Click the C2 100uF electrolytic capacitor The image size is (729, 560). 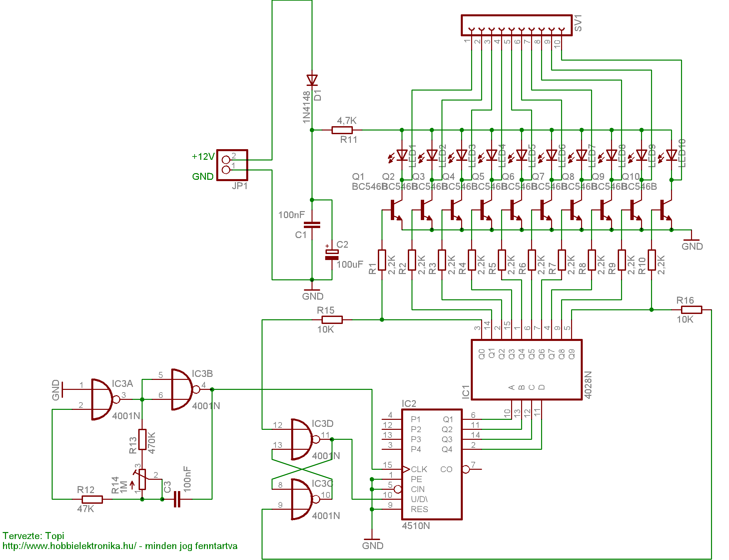point(332,255)
